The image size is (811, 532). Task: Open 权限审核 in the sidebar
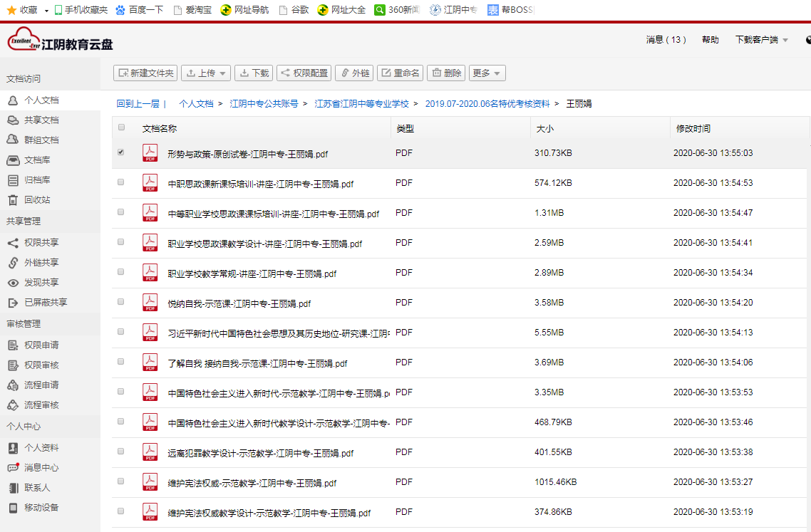pyautogui.click(x=41, y=365)
